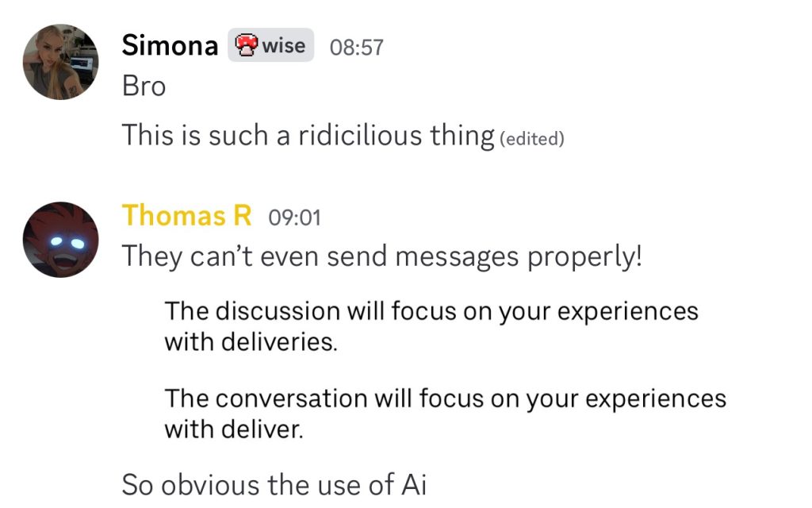Select the "This is such a ridicilious thing" message
Screen dimensions: 812x508
[x=308, y=136]
